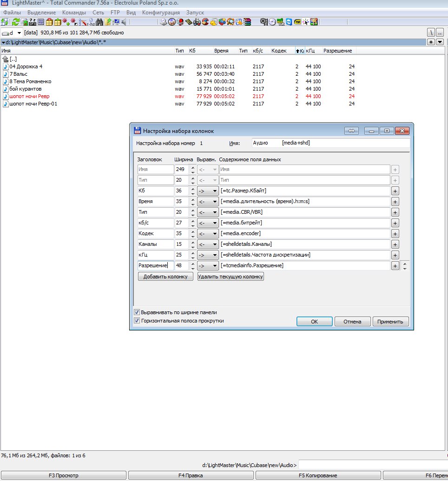Click the green refresh arrows toolbar icon

[x=16, y=22]
